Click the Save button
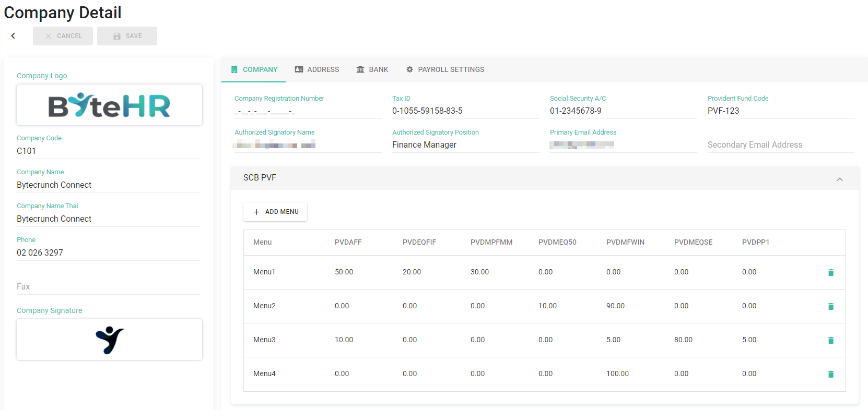This screenshot has width=868, height=410. pyautogui.click(x=127, y=36)
